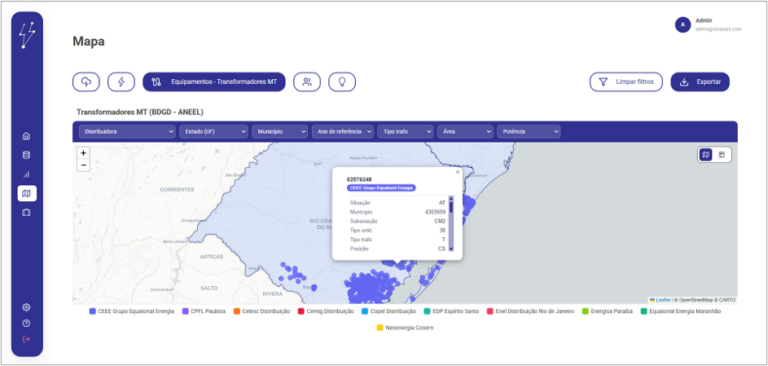The image size is (768, 366).
Task: Open the bar chart analytics sidebar icon
Action: pyautogui.click(x=26, y=174)
